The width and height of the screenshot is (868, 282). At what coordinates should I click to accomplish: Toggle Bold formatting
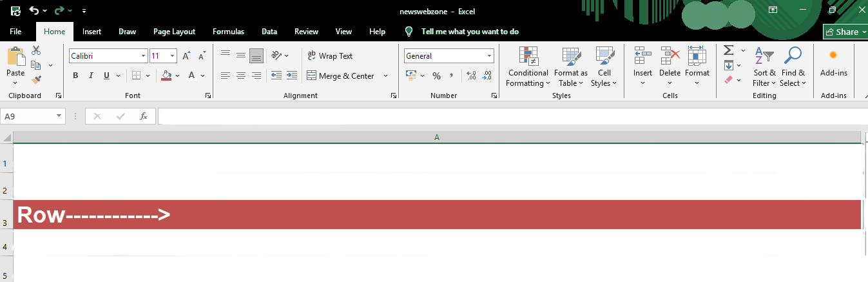[75, 76]
